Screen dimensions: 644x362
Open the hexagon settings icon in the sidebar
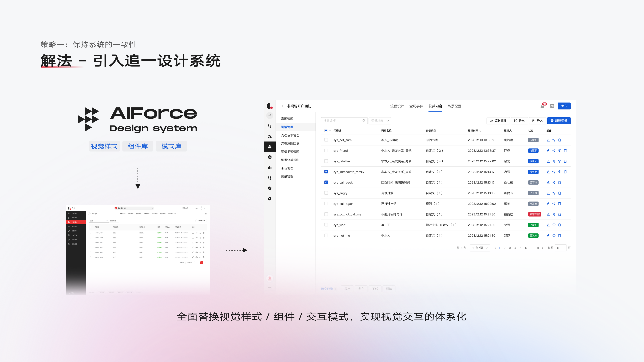pyautogui.click(x=270, y=199)
